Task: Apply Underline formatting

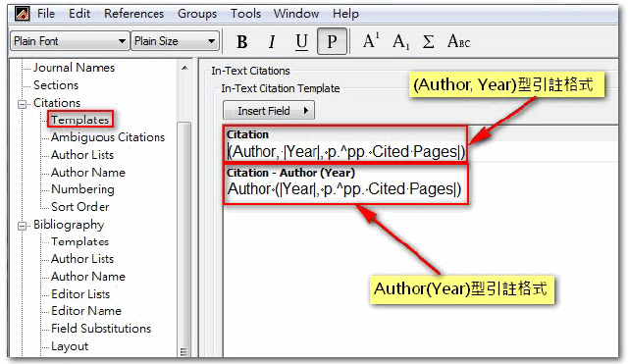Action: point(301,41)
